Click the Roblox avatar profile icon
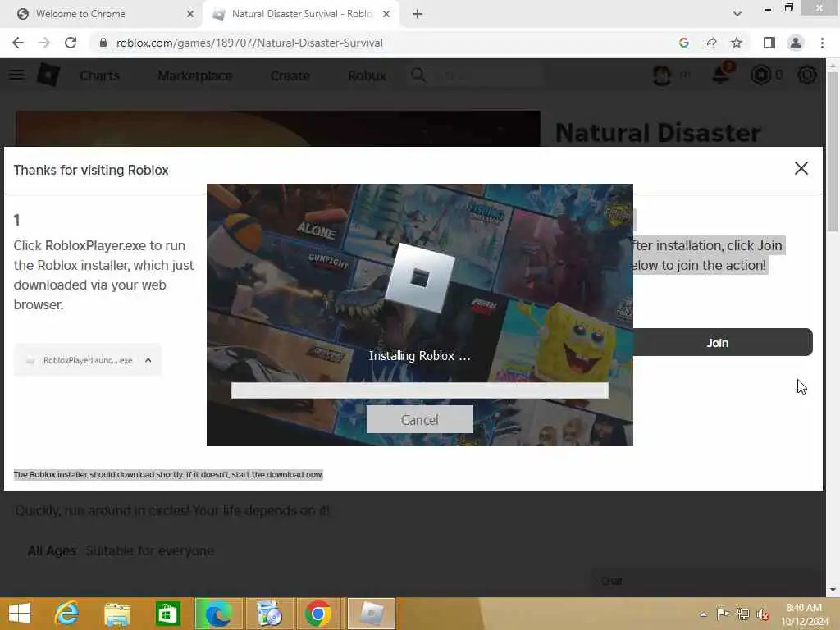 tap(662, 75)
